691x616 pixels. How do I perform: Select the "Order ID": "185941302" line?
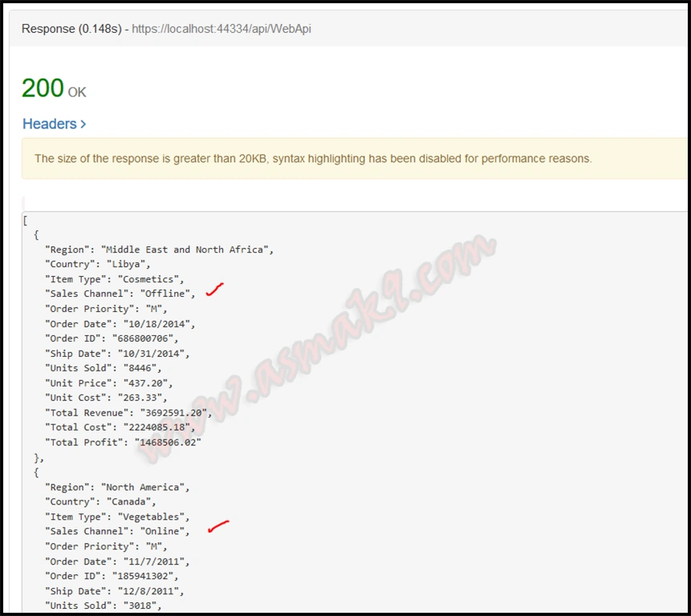click(112, 577)
